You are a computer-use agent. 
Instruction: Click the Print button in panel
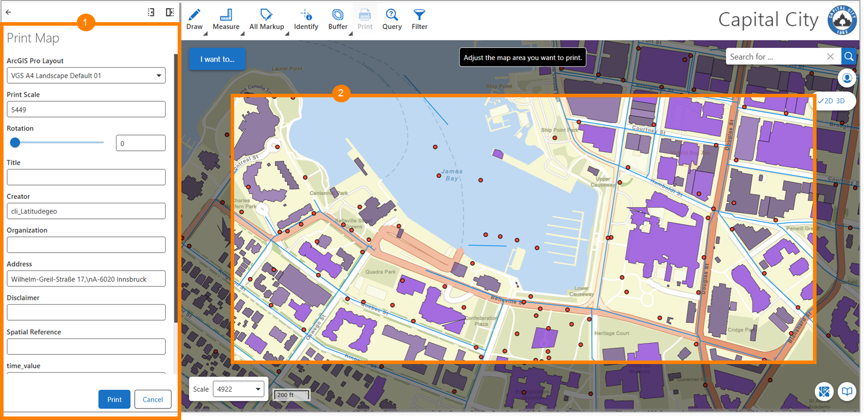tap(114, 399)
